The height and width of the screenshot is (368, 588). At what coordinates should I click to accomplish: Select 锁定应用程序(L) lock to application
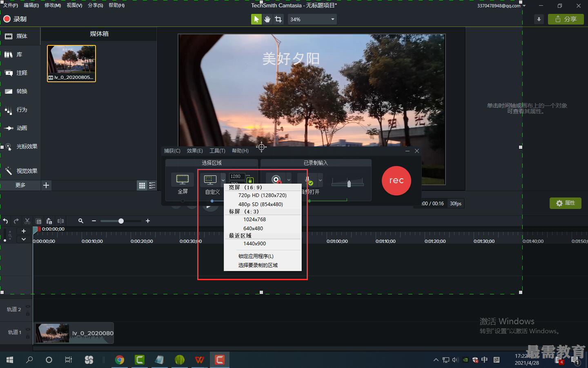(x=263, y=256)
